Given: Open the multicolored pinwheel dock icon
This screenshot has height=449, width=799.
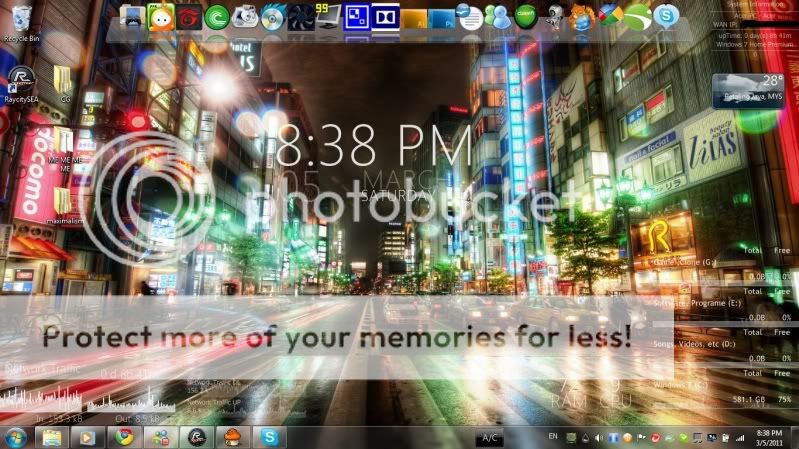Looking at the screenshot, I should (610, 17).
